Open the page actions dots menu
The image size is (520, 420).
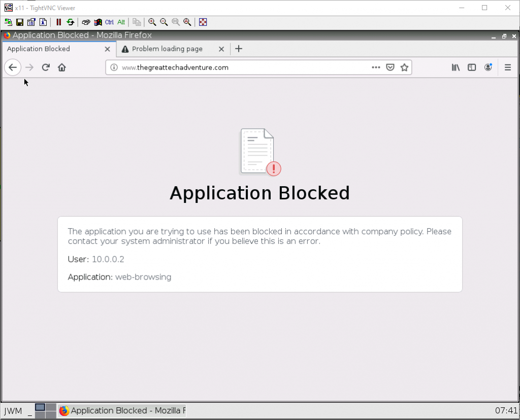tap(376, 67)
